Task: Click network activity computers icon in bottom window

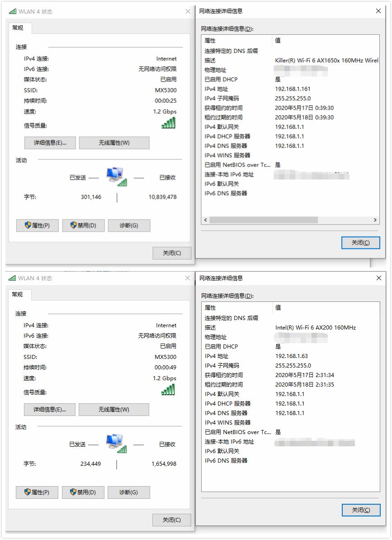Action: click(116, 444)
